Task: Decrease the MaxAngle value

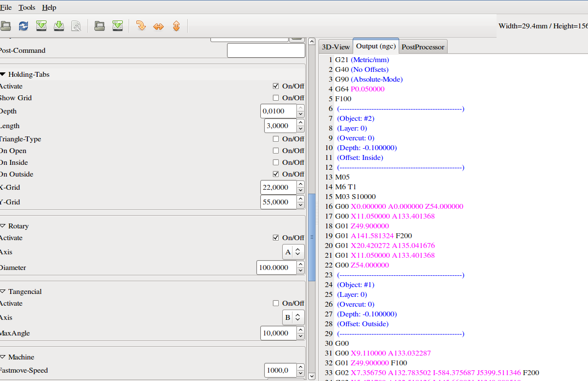Action: pyautogui.click(x=301, y=336)
